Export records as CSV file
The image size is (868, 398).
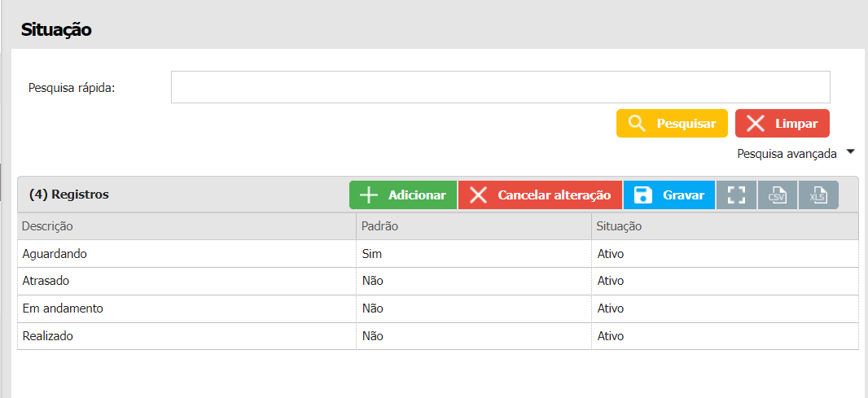(x=777, y=195)
